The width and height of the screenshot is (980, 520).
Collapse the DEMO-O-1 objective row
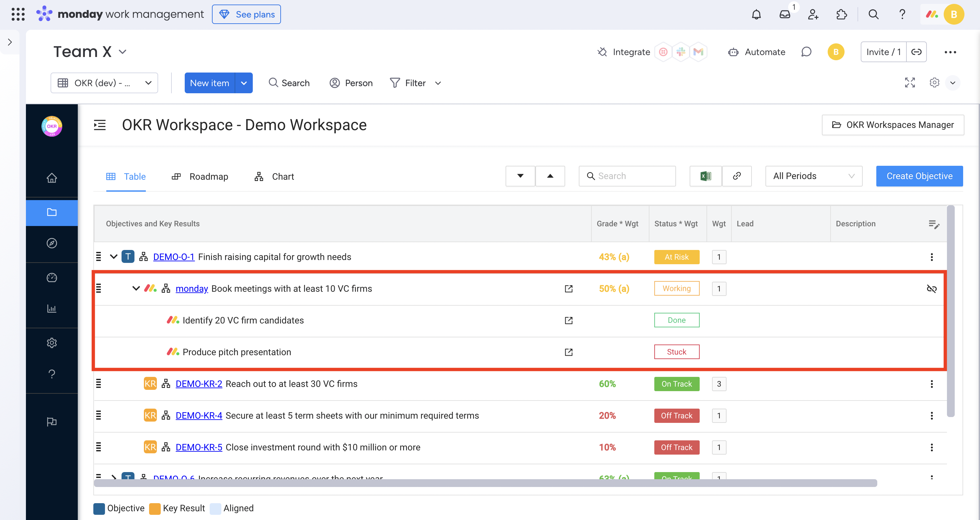[113, 257]
